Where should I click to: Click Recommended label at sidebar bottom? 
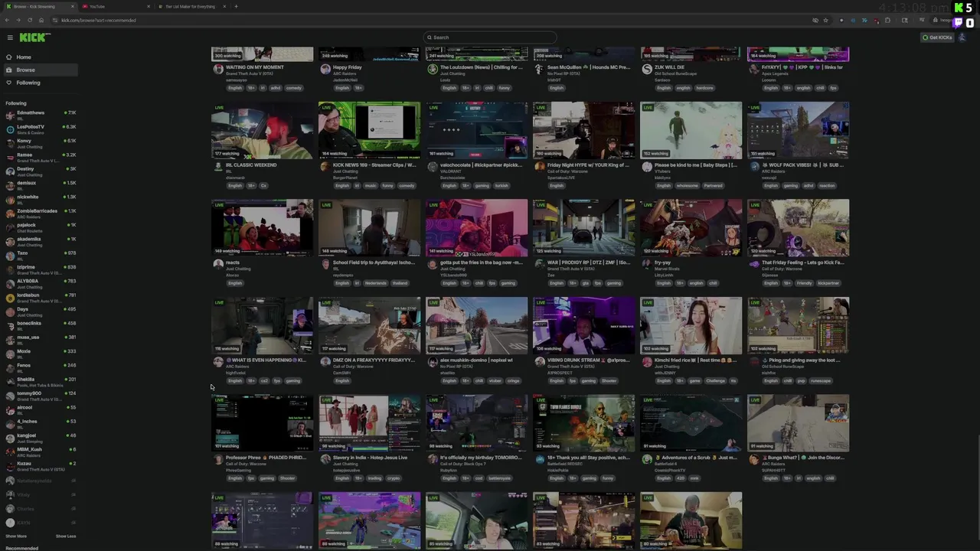pos(21,548)
